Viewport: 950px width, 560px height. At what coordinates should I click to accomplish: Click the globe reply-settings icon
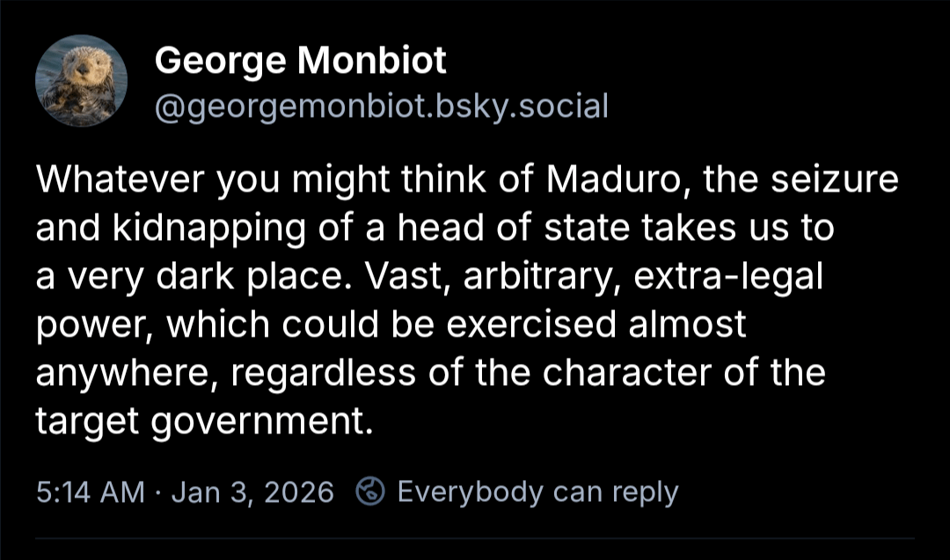click(x=369, y=491)
